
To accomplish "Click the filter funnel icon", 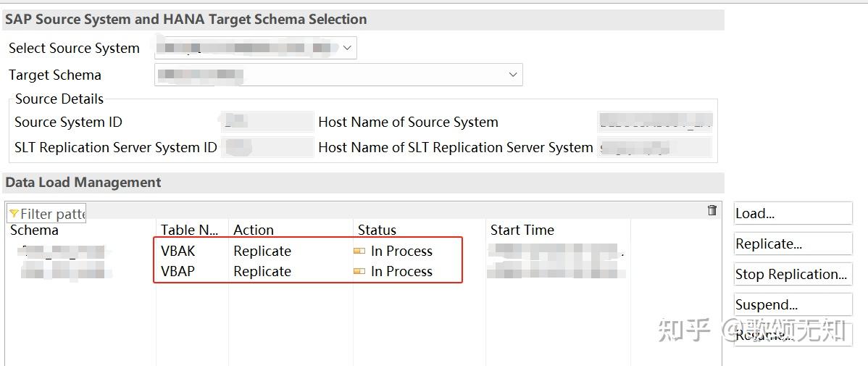I will (x=14, y=214).
